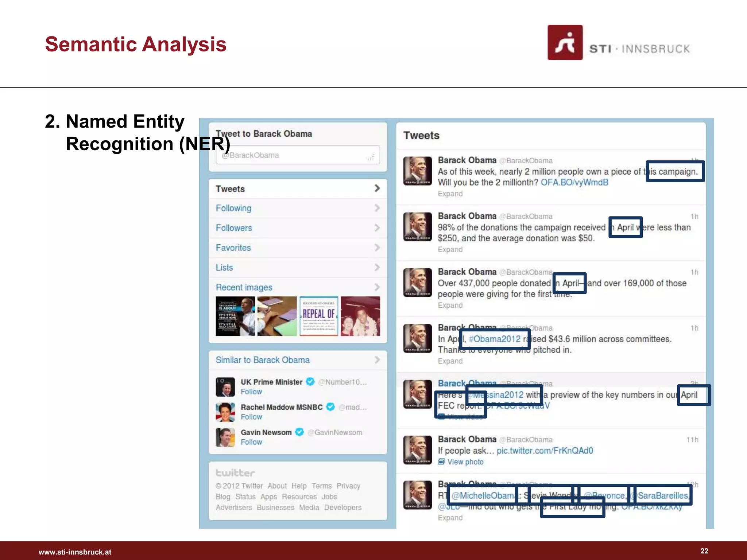Open the first recent image of Obama speaking
This screenshot has width=747, height=560.
[235, 316]
